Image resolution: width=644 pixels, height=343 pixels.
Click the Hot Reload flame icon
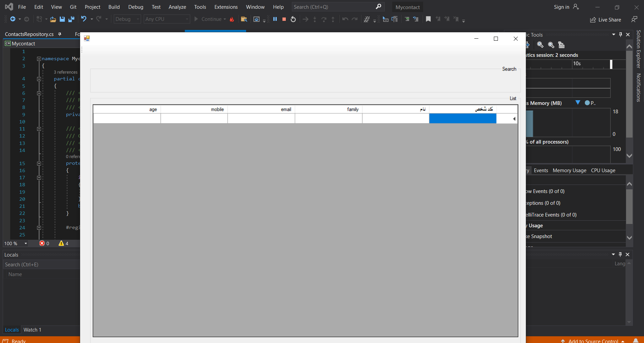tap(232, 19)
